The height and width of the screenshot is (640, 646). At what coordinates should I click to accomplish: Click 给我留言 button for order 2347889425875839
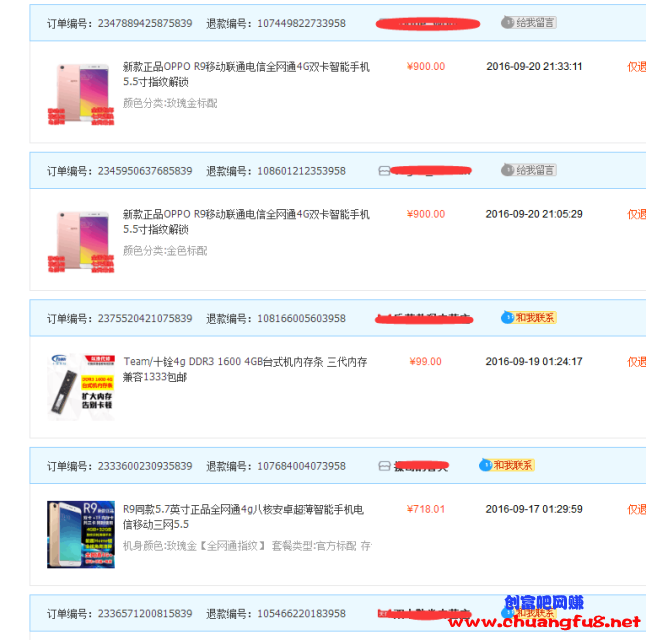pyautogui.click(x=529, y=23)
